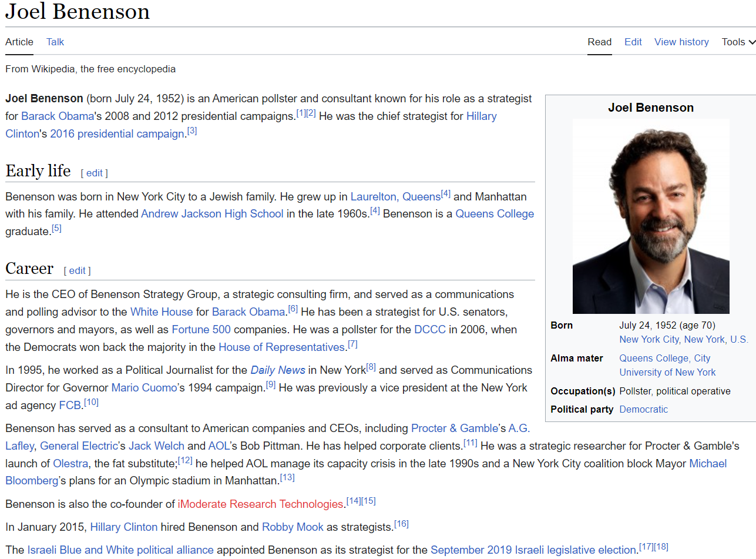Open the Tools dropdown menu

[x=738, y=42]
